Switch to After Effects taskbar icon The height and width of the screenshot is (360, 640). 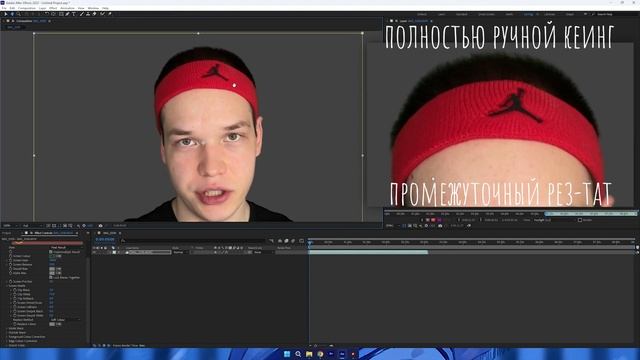(342, 354)
